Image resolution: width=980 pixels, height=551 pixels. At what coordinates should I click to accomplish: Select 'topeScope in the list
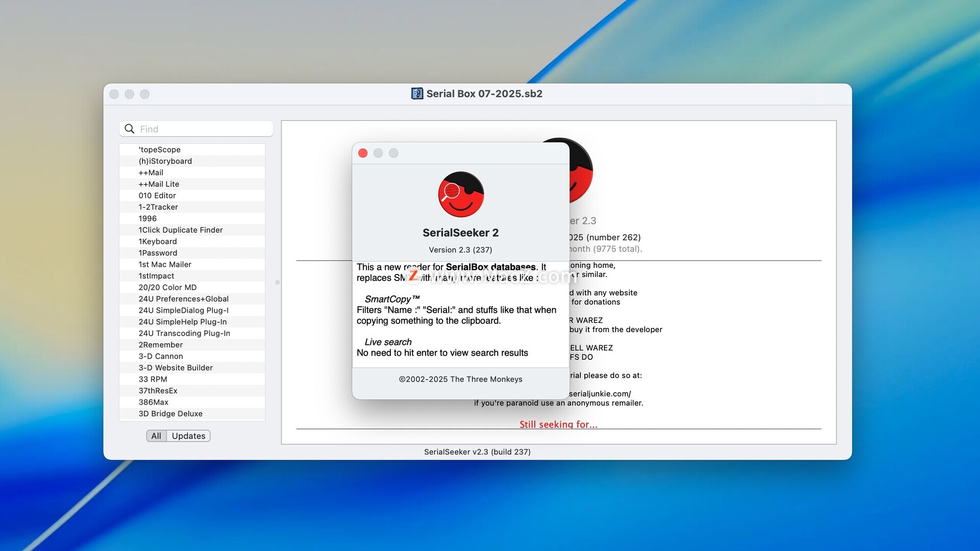point(192,149)
